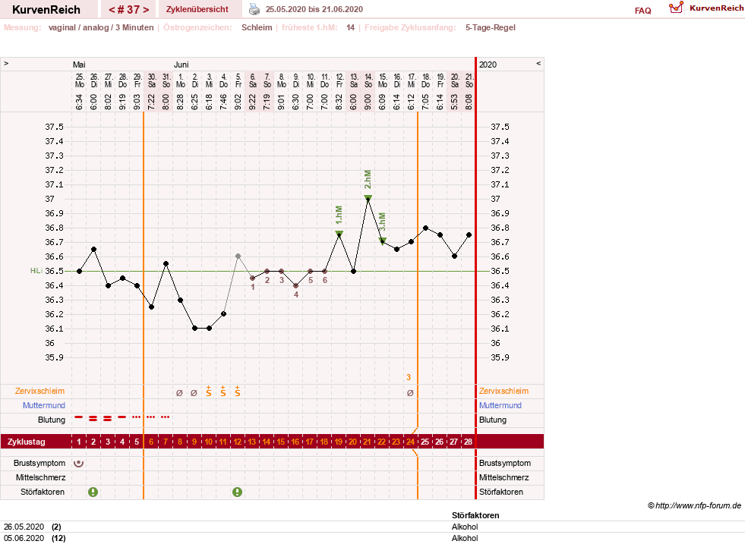This screenshot has width=745, height=560.
Task: Click the '<' expander at chart top right
Action: click(x=538, y=63)
